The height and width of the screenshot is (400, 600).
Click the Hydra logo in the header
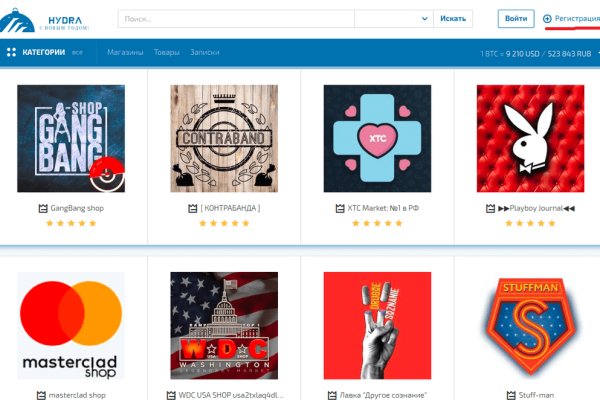pos(44,20)
